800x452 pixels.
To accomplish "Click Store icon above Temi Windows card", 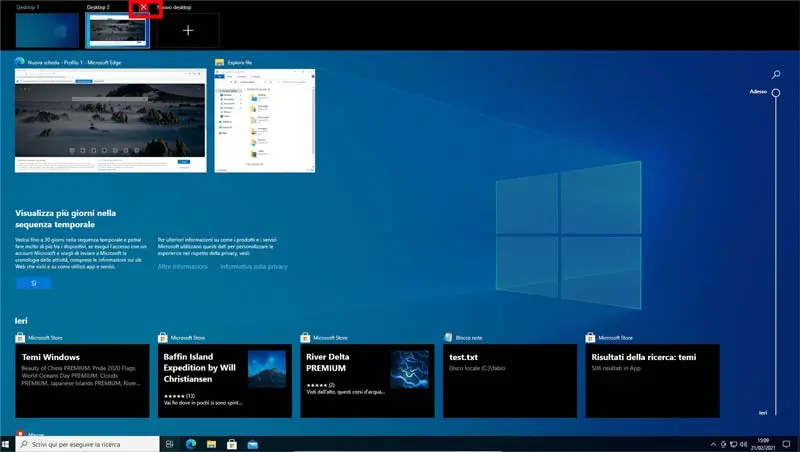I will click(x=20, y=337).
